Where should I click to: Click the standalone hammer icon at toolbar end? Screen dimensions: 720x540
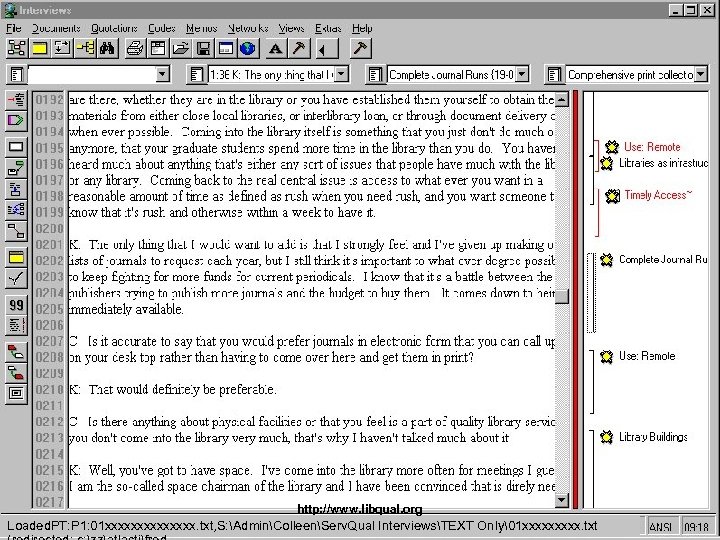pos(360,48)
